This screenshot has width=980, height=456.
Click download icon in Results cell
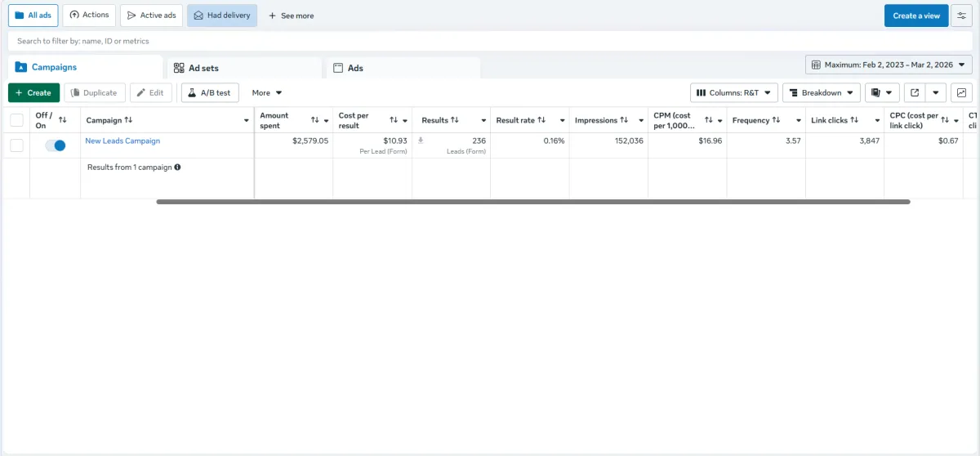click(x=421, y=141)
